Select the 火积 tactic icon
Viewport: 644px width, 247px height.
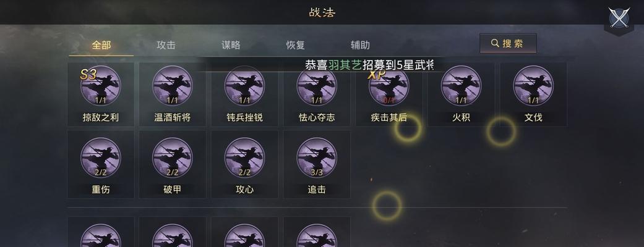[461, 86]
